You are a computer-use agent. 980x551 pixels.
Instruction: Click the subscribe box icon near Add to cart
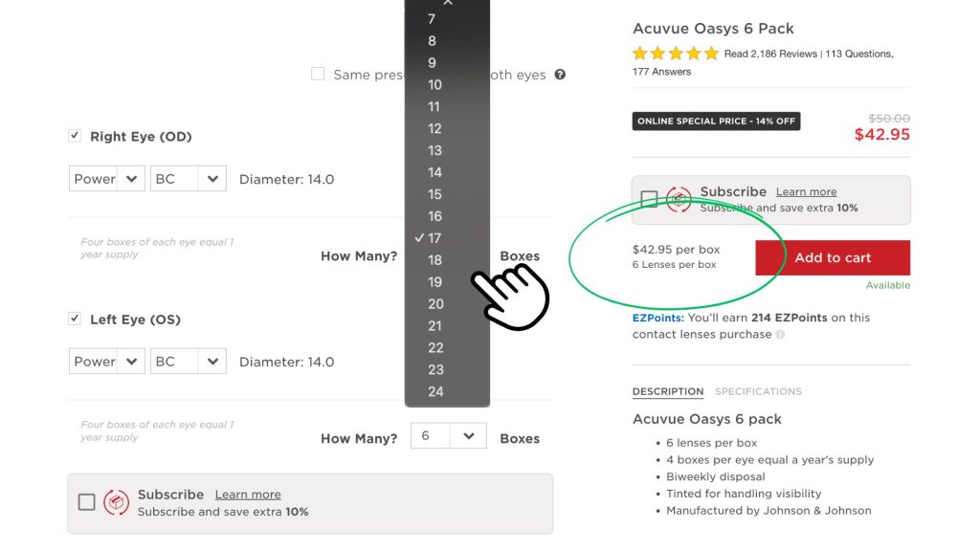(x=679, y=199)
